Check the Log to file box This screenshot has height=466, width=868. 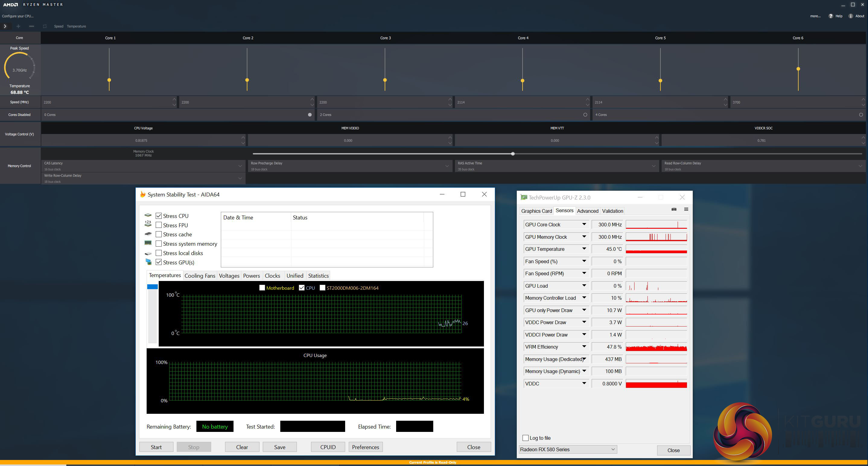pos(525,438)
